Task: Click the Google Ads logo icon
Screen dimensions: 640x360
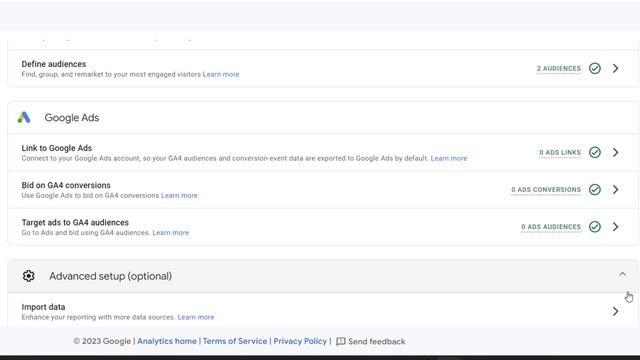Action: click(x=24, y=118)
